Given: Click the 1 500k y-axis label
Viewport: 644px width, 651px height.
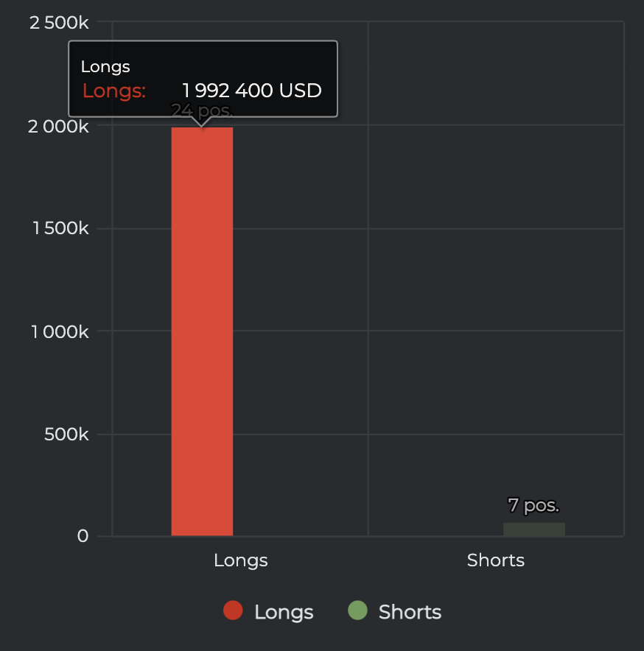Looking at the screenshot, I should [x=60, y=228].
